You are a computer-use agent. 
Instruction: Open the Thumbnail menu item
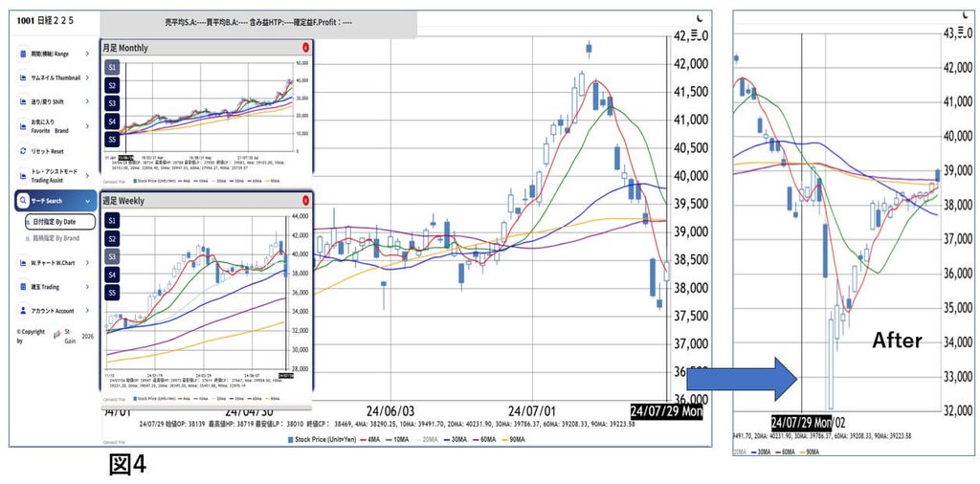click(55, 77)
